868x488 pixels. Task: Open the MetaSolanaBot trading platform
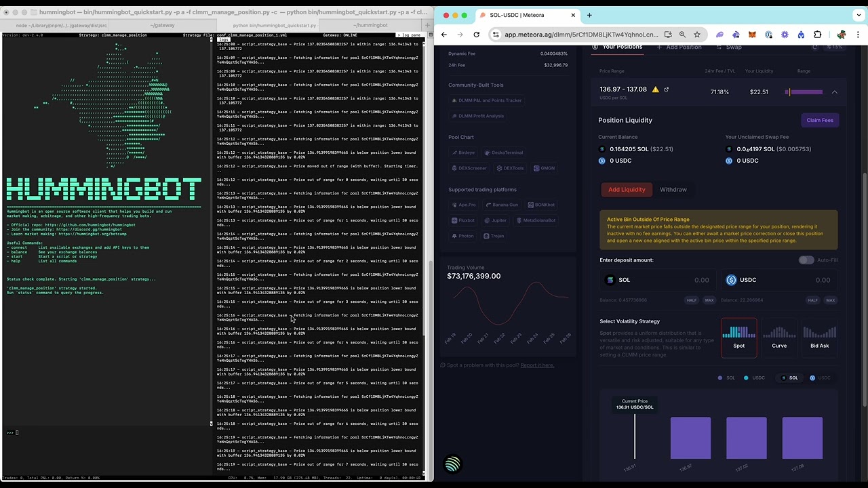536,220
